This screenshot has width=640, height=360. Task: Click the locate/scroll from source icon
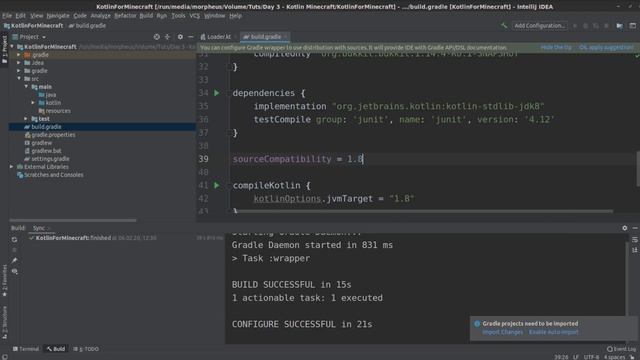pyautogui.click(x=157, y=37)
